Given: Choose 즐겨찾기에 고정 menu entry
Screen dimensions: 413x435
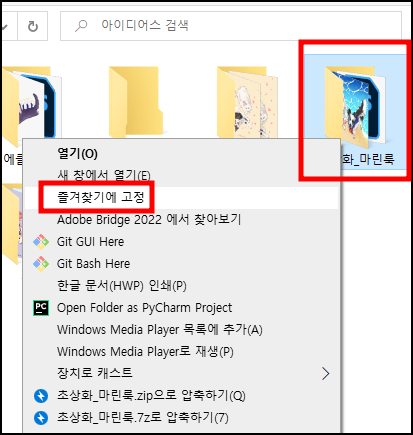Looking at the screenshot, I should point(182,198).
